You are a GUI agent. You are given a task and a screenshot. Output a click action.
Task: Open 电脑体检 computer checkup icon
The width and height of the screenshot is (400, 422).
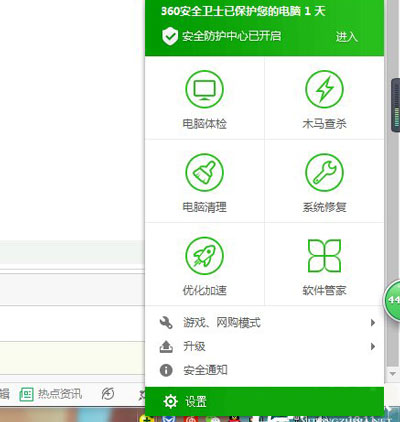[x=204, y=89]
